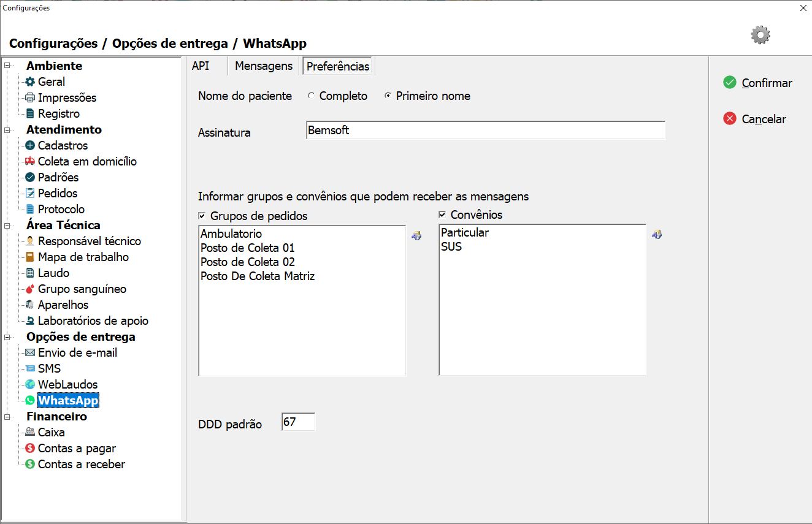
Task: Collapse the Área Técnica tree section
Action: (x=7, y=225)
